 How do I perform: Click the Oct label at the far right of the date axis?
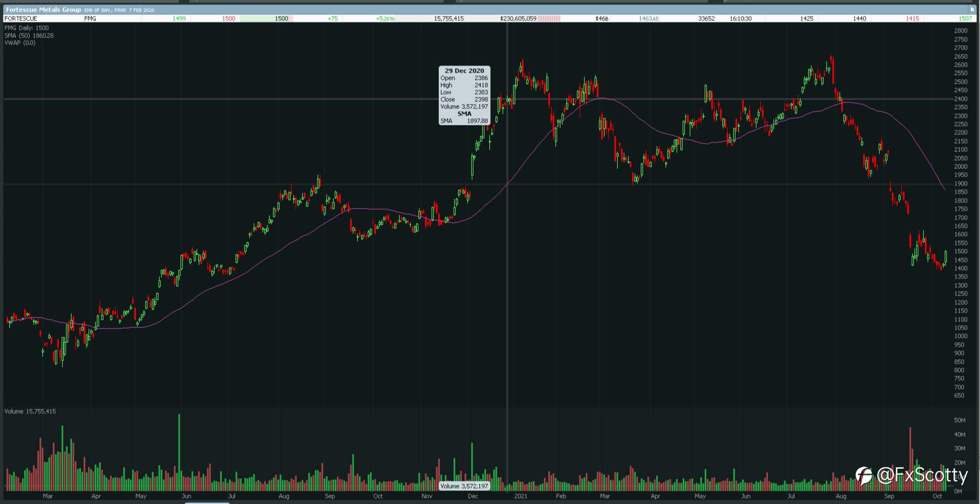(x=938, y=496)
